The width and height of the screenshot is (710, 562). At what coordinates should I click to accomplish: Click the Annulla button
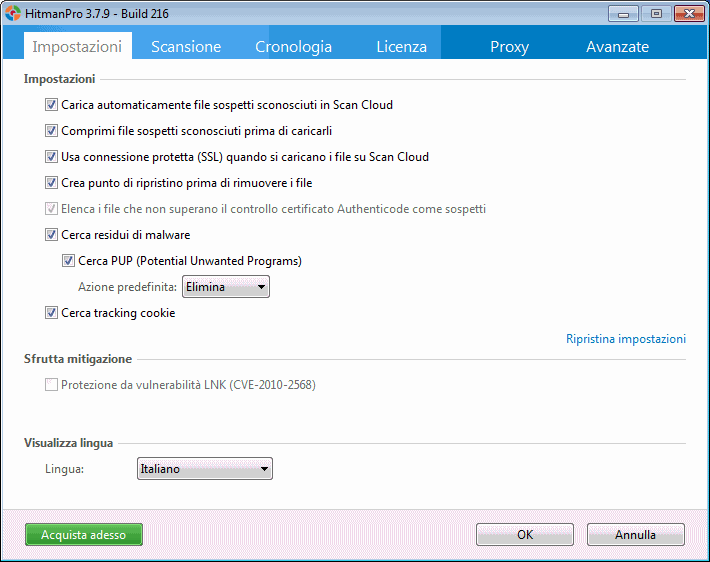(x=635, y=535)
